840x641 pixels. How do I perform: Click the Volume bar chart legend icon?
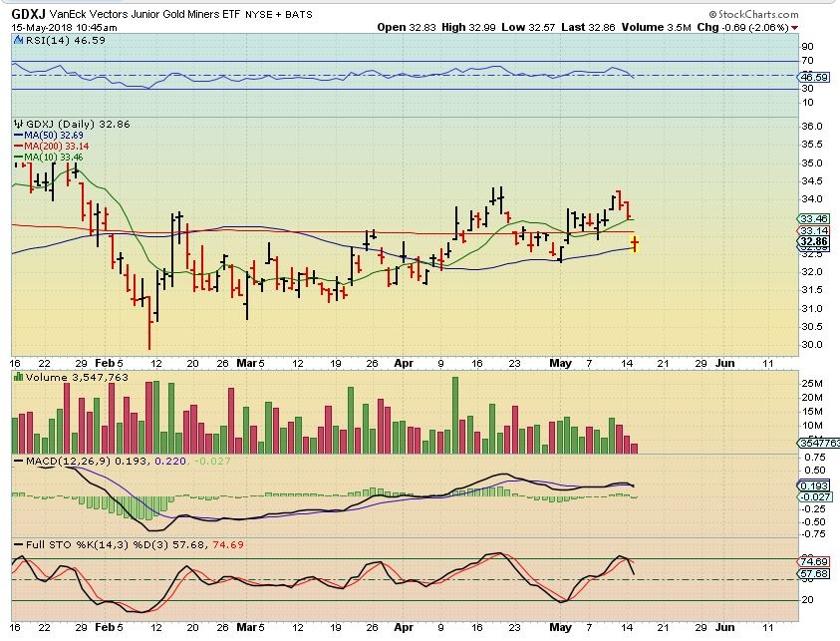(x=17, y=378)
